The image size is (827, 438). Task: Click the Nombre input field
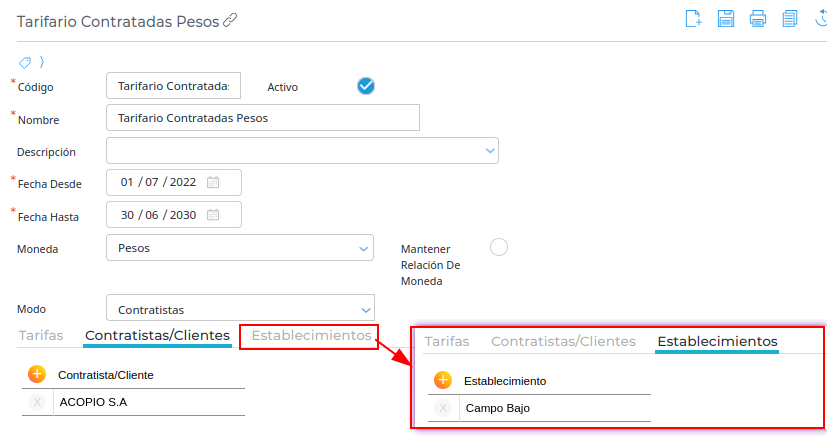tap(263, 118)
